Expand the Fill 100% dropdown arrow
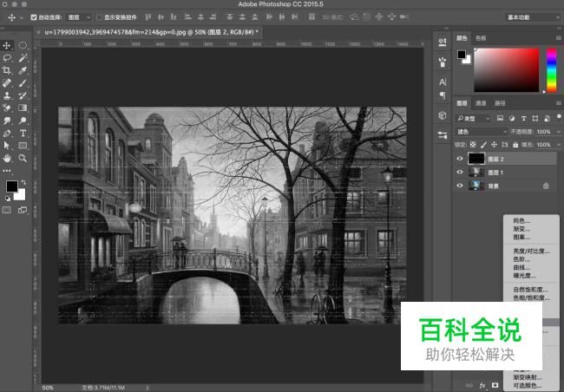 [x=559, y=145]
